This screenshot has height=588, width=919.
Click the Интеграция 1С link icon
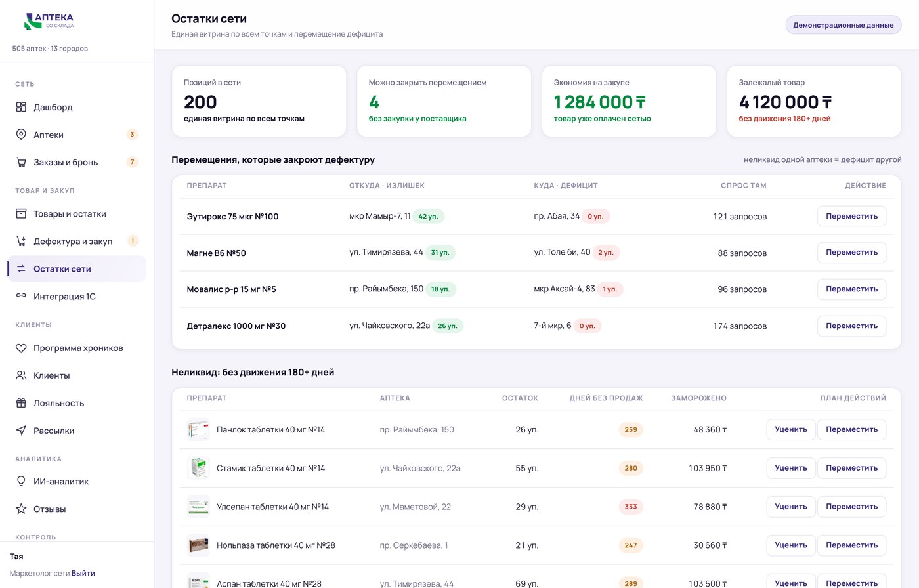21,297
